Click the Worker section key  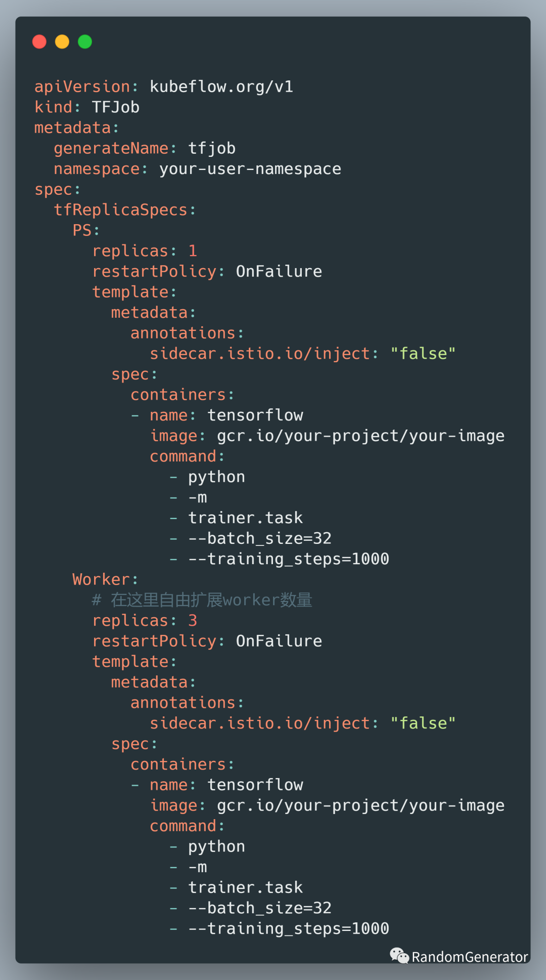[x=101, y=579]
